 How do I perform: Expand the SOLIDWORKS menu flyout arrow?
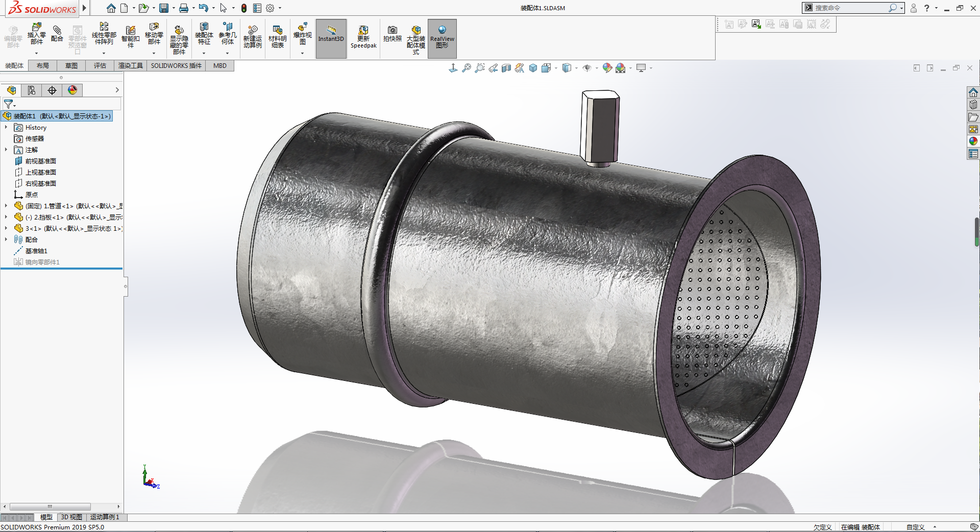85,8
